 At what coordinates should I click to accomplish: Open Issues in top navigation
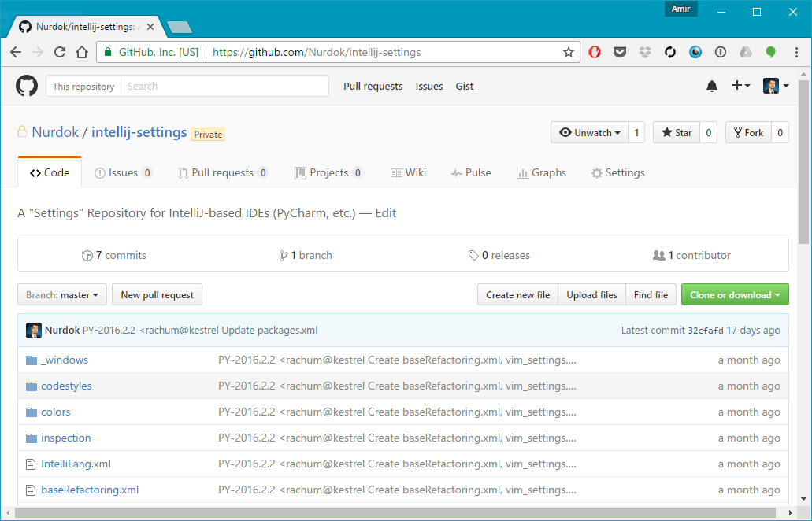429,86
